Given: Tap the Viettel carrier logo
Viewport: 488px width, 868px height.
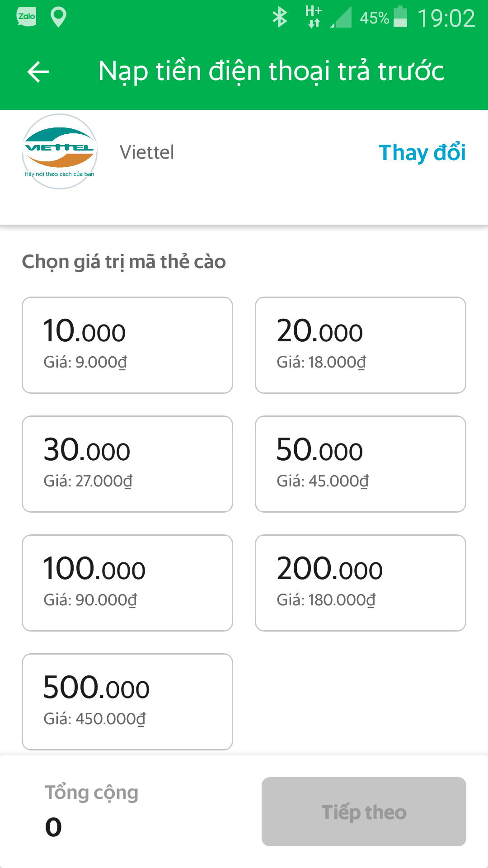Looking at the screenshot, I should (60, 151).
